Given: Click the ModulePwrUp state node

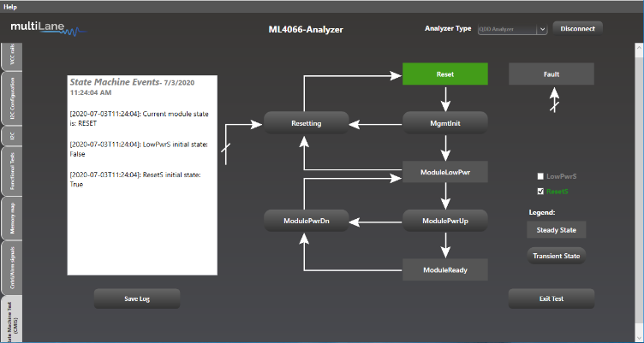Looking at the screenshot, I should [444, 221].
